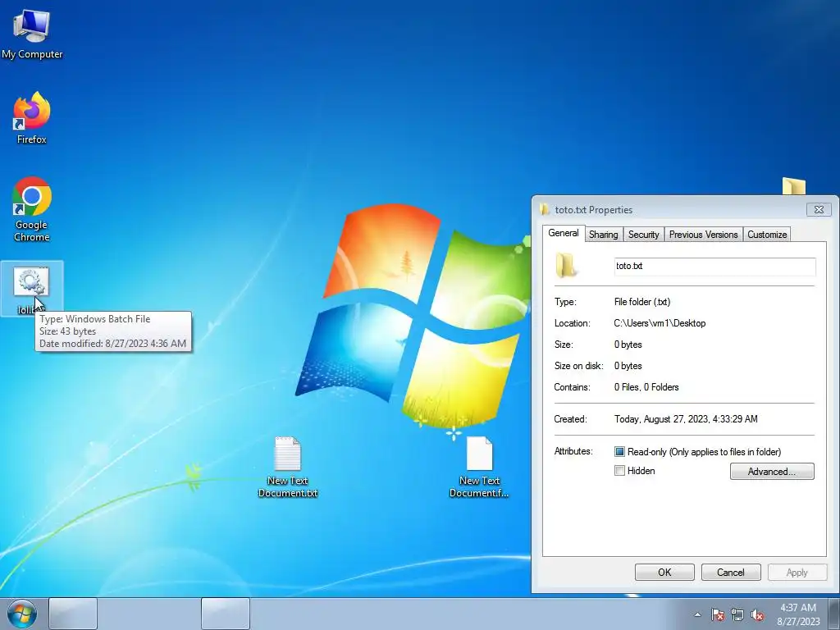This screenshot has height=630, width=840.
Task: Open the first taskbar window button
Action: (73, 614)
